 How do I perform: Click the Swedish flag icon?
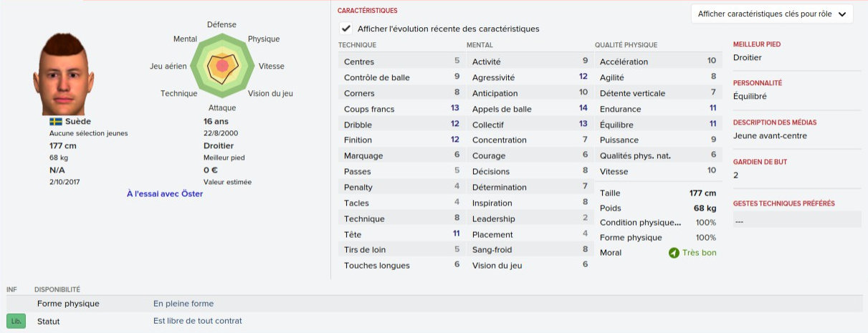click(x=55, y=122)
